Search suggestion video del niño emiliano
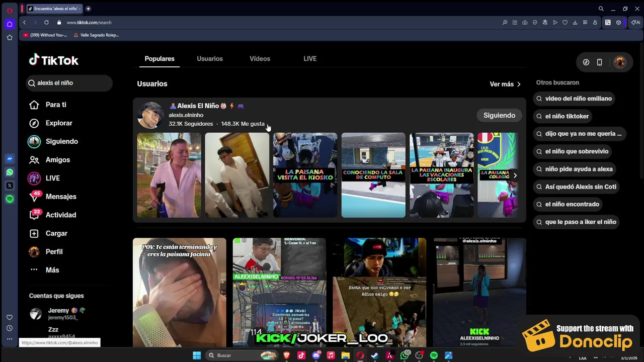The height and width of the screenshot is (362, 644). [x=574, y=99]
